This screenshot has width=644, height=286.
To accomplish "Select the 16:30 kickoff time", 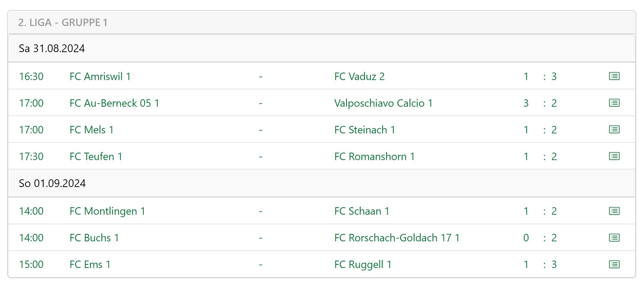I will (31, 76).
